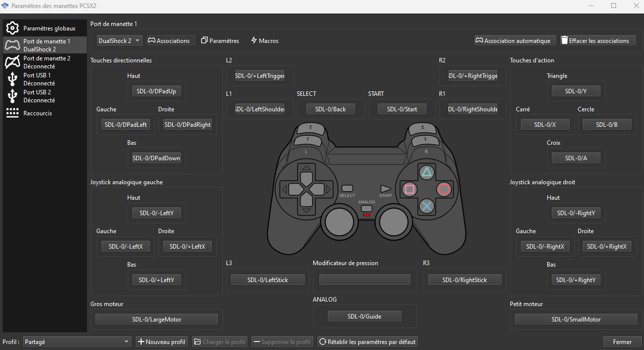
Task: Click the Triangle binding SDL-0/Y
Action: pos(576,91)
